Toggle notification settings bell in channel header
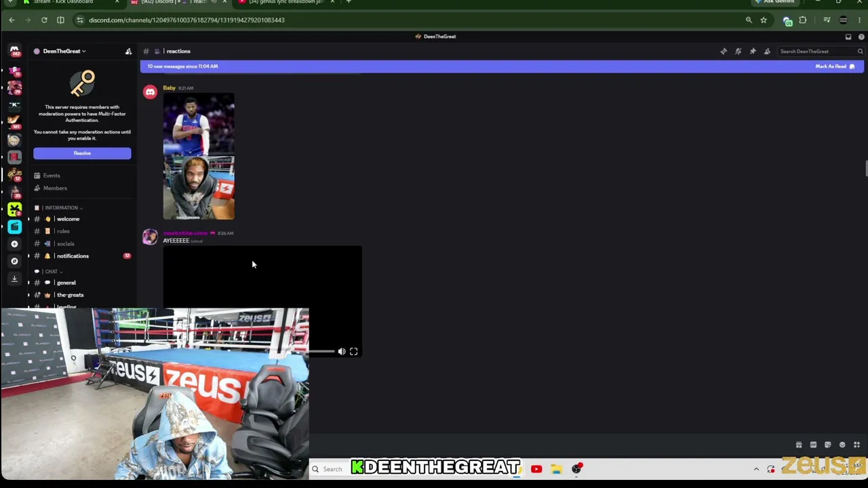The height and width of the screenshot is (488, 868). coord(738,52)
